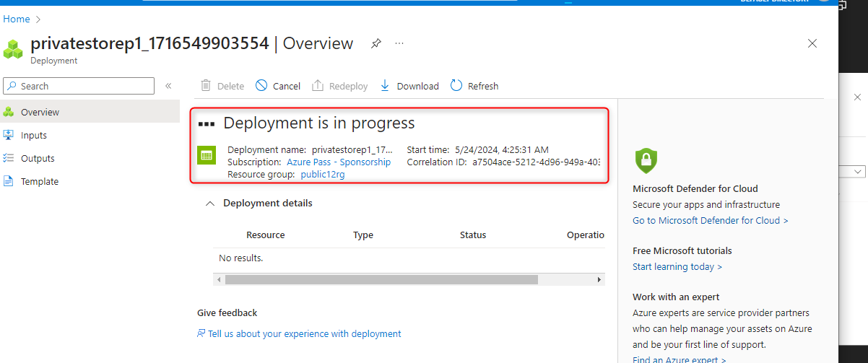
Task: Click the Home breadcrumb link
Action: (x=17, y=19)
